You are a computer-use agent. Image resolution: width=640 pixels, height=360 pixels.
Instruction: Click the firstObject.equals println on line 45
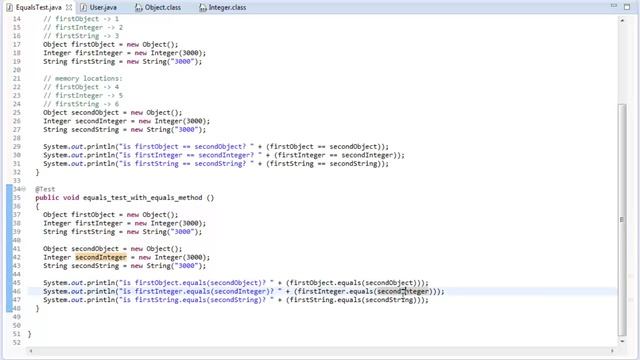236,283
